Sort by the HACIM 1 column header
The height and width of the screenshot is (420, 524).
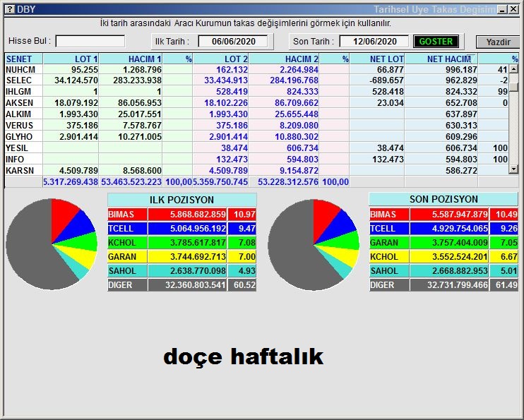pyautogui.click(x=131, y=59)
